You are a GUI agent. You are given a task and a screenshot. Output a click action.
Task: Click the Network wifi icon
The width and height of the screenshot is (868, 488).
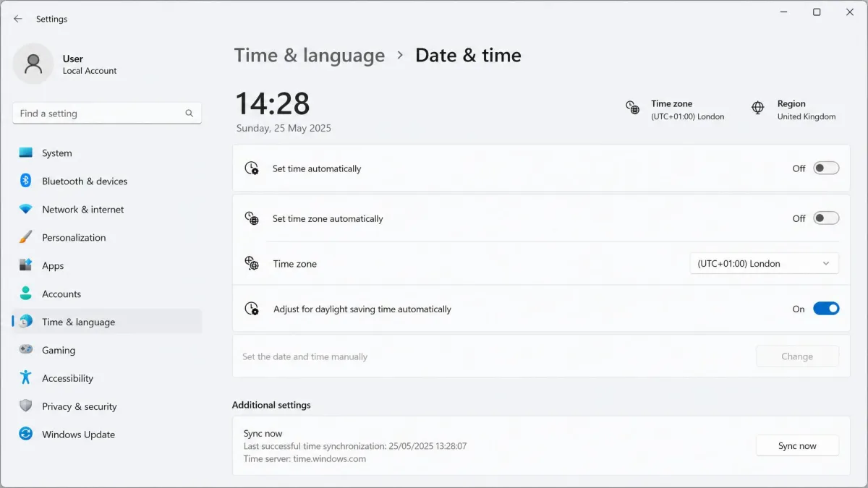coord(26,209)
